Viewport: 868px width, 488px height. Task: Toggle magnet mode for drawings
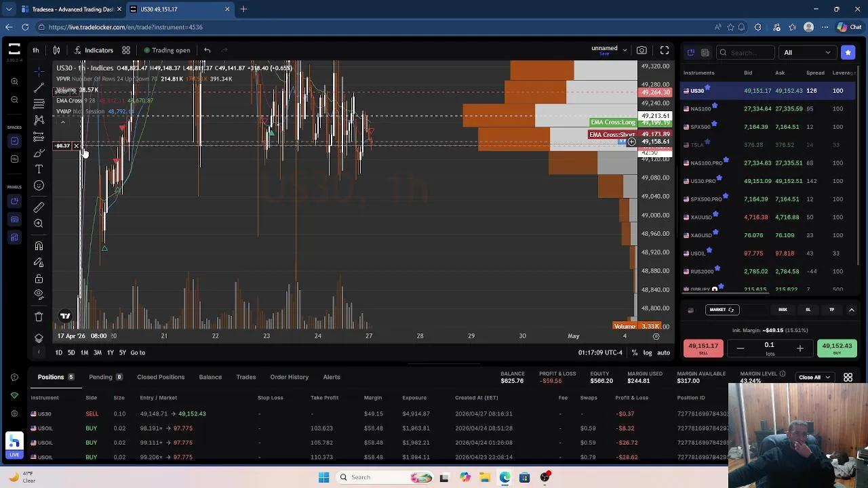point(39,246)
